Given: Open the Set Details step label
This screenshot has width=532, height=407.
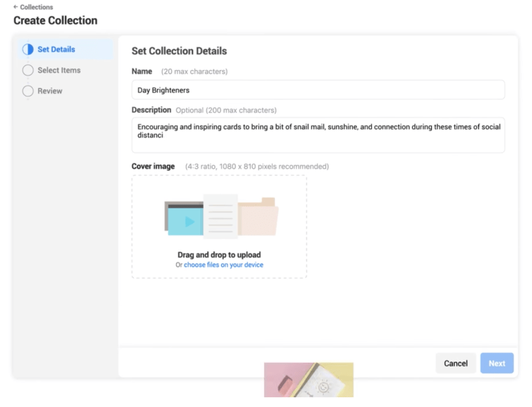Looking at the screenshot, I should [x=56, y=50].
